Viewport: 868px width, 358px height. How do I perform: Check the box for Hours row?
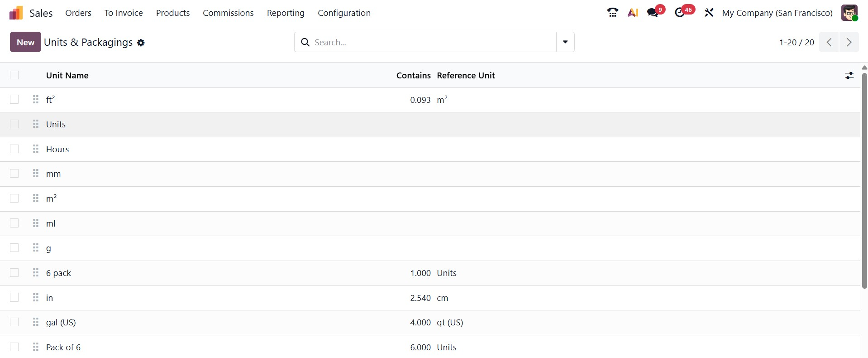[14, 149]
